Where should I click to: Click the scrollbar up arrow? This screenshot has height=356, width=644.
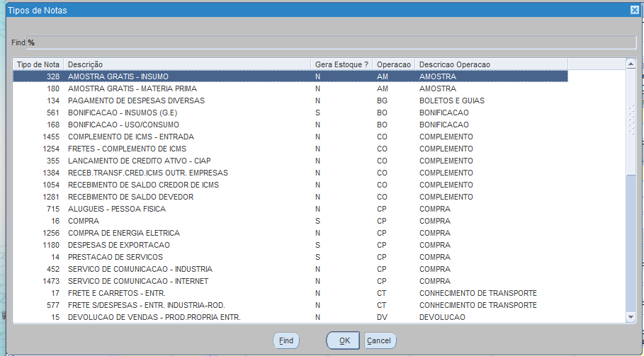click(x=631, y=64)
